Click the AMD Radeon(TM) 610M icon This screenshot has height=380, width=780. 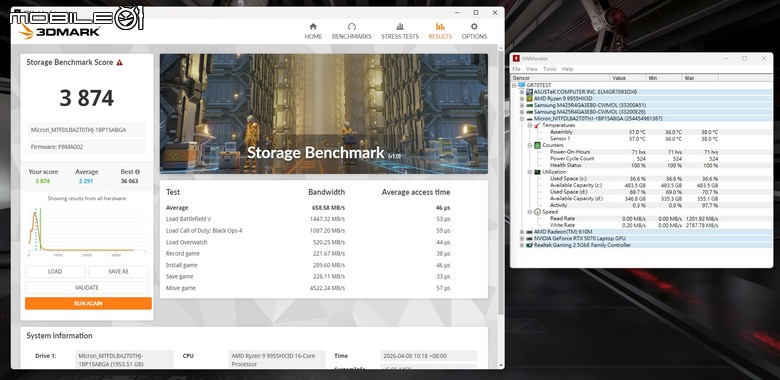[530, 232]
